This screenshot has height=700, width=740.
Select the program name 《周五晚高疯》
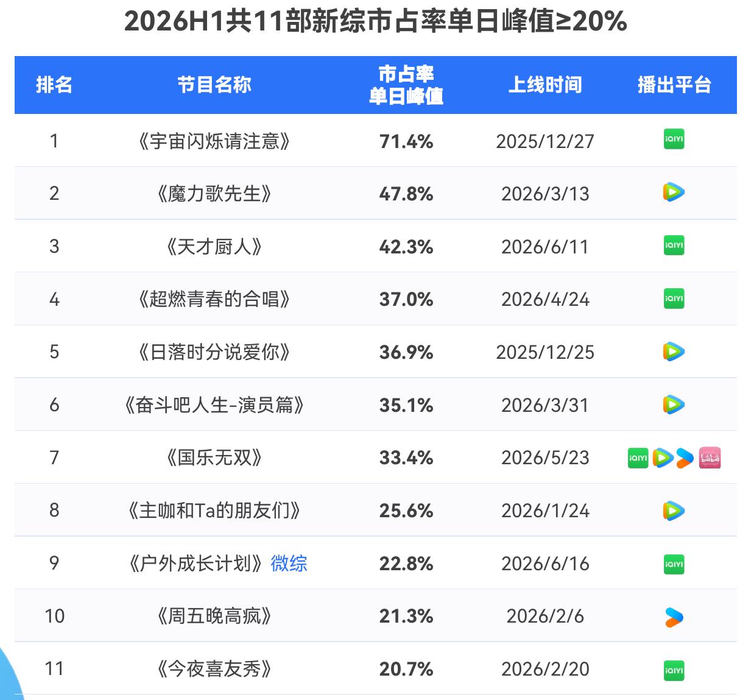(214, 616)
